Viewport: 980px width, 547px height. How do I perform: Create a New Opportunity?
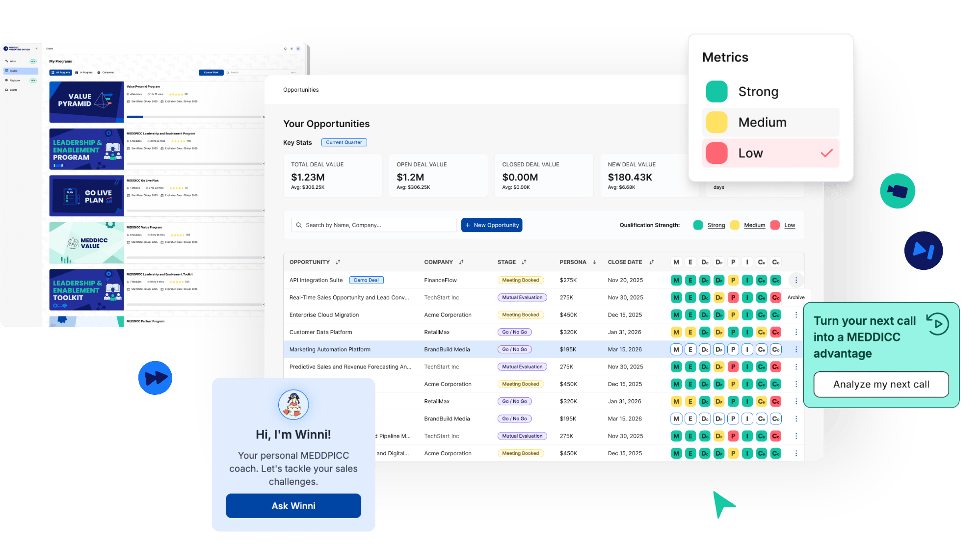pos(492,225)
